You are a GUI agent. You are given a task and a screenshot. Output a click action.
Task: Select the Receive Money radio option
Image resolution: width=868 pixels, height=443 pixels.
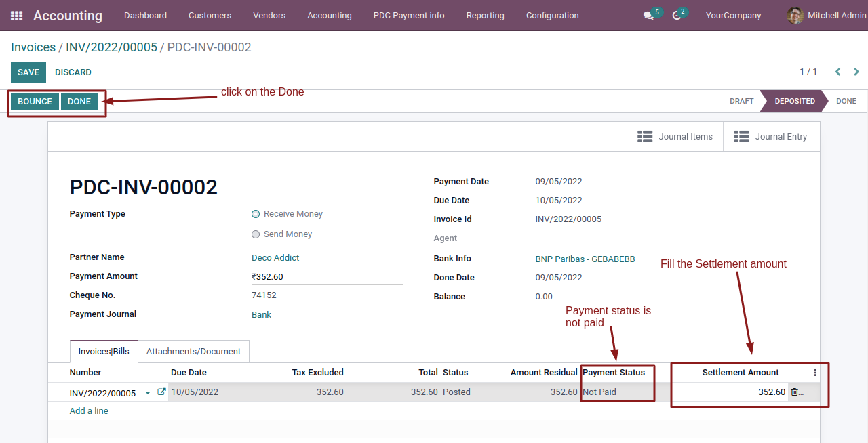[x=256, y=214]
